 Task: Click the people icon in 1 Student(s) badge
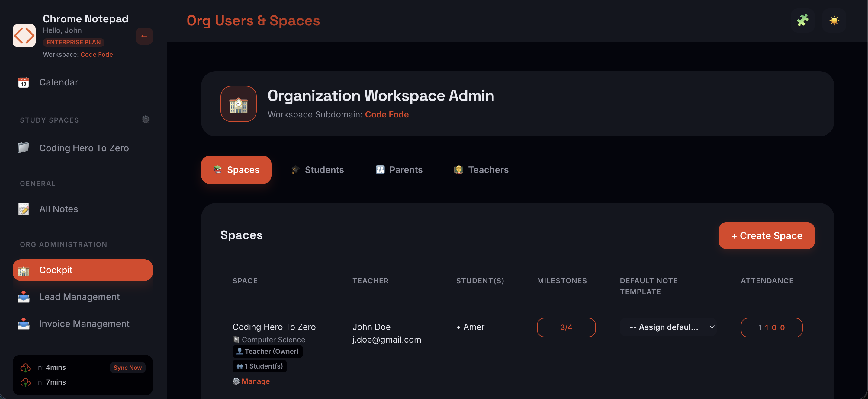tap(240, 366)
